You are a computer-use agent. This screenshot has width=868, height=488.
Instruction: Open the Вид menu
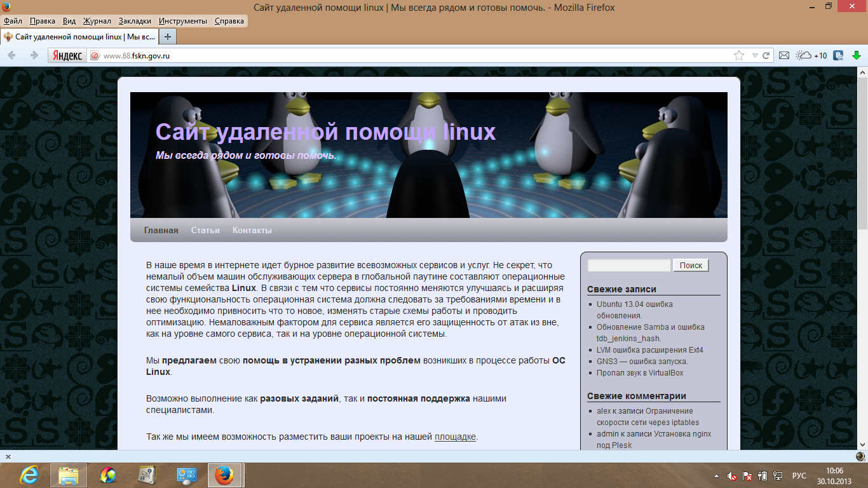(69, 20)
